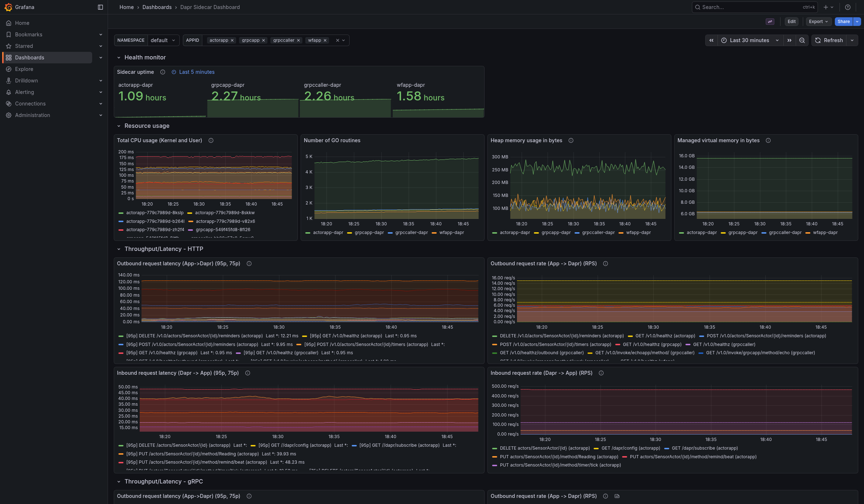
Task: Toggle wfapp-dapr series in Managed virtual memory legend
Action: click(x=825, y=233)
